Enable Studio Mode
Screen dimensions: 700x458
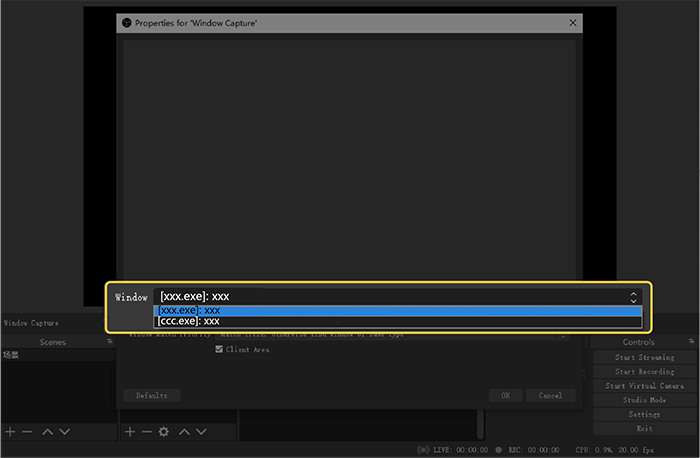pyautogui.click(x=644, y=399)
